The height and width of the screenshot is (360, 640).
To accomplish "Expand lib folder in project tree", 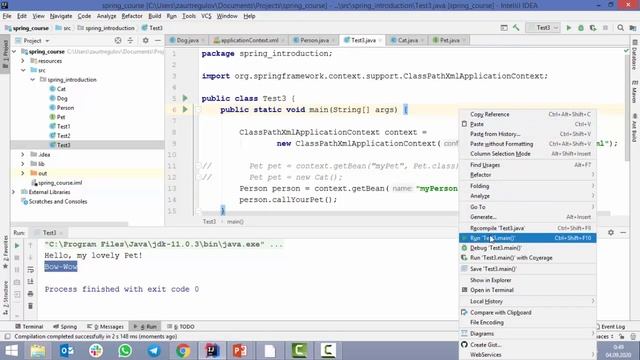I will [23, 164].
